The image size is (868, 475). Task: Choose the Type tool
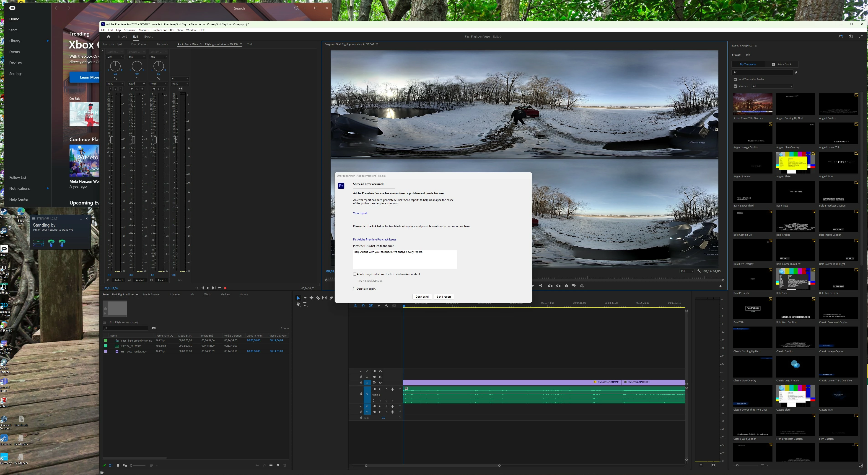(x=305, y=304)
